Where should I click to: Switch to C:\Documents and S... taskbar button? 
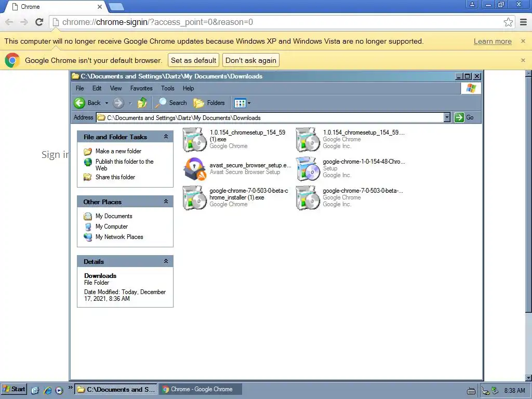(116, 389)
